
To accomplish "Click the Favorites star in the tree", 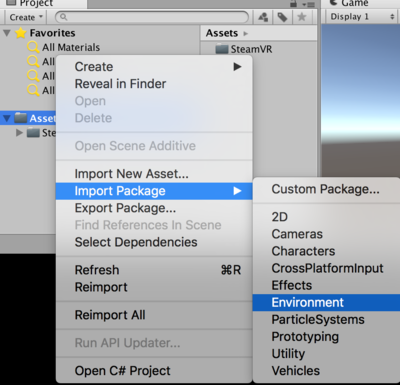I will click(21, 33).
